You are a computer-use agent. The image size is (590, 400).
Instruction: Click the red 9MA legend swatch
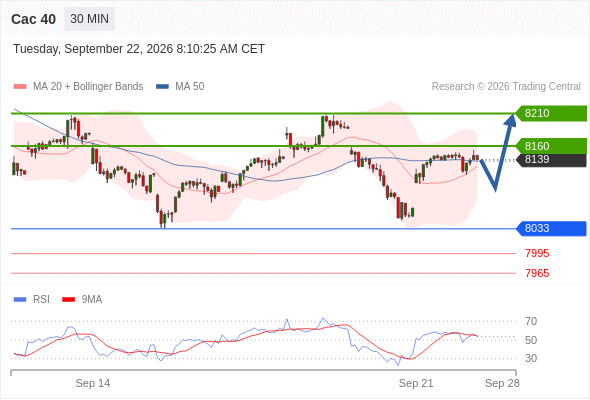(68, 300)
